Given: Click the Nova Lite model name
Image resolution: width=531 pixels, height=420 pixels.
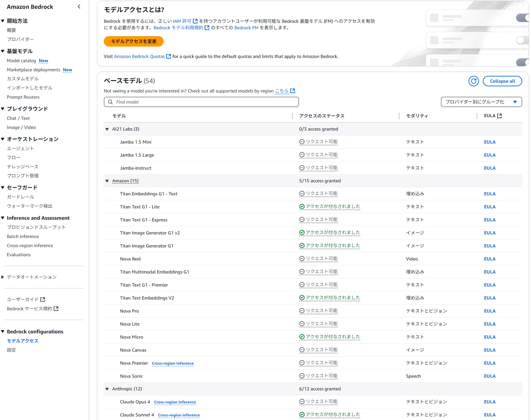Looking at the screenshot, I should click(x=130, y=324).
